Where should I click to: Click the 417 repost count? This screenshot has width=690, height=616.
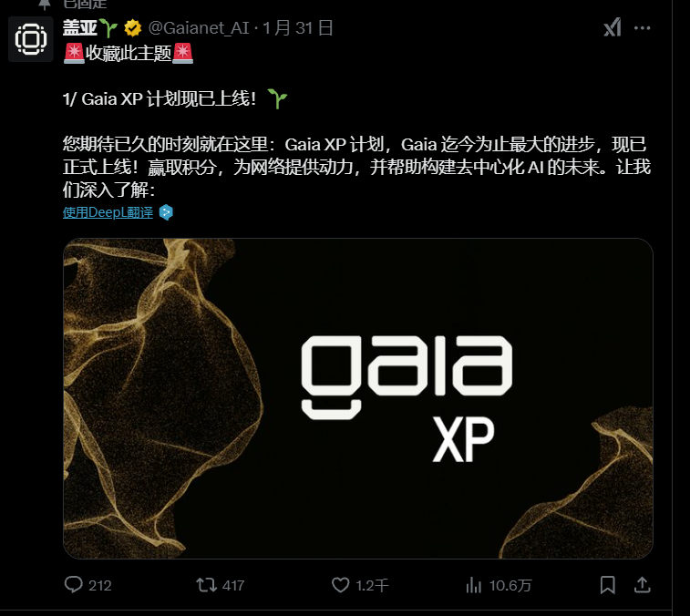[x=233, y=586]
